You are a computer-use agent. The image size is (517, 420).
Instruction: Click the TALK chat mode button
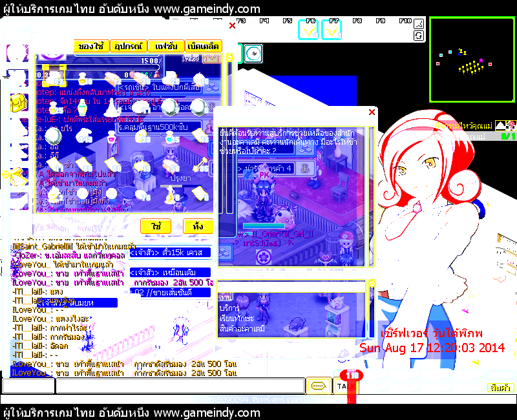[345, 386]
